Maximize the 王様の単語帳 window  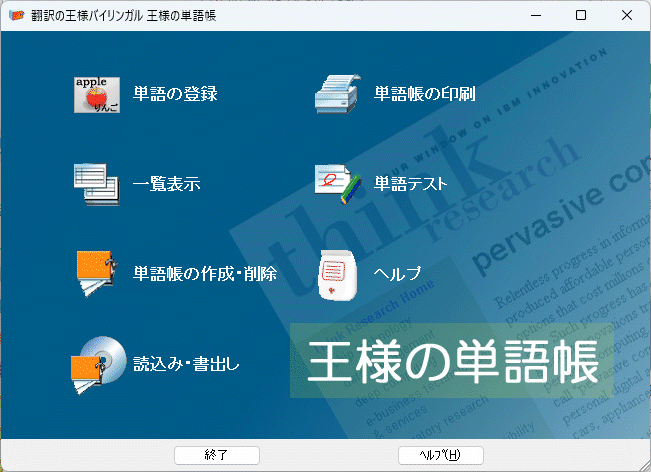(x=581, y=15)
